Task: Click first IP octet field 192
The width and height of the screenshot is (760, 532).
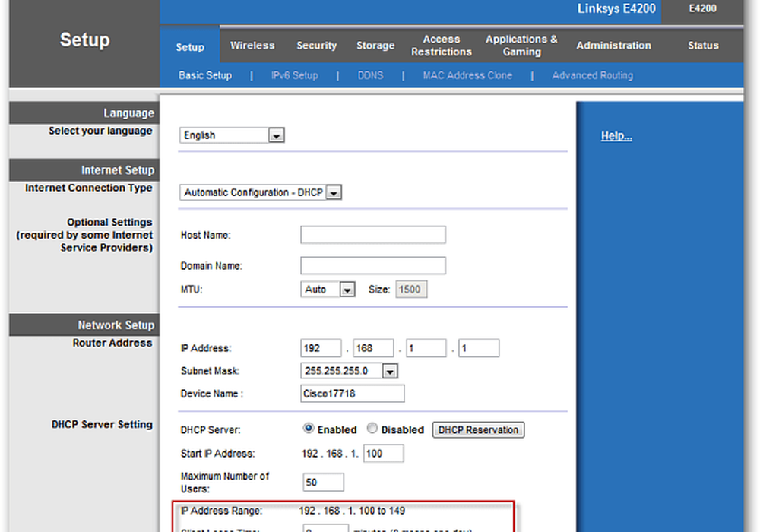Action: (x=321, y=348)
